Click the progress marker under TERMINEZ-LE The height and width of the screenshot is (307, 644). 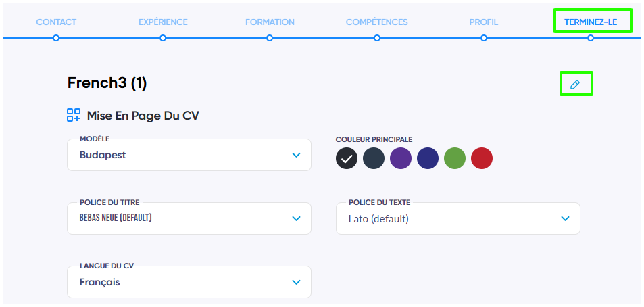pos(591,38)
